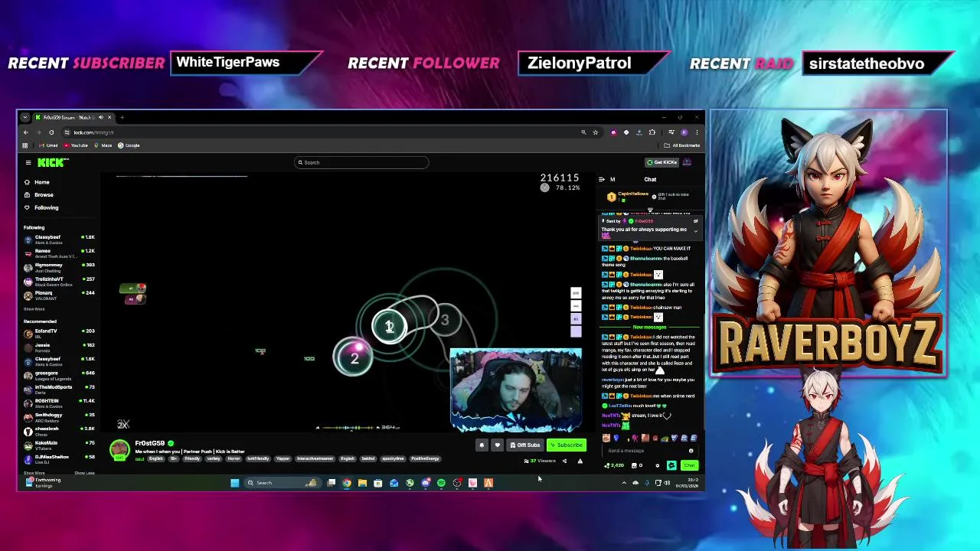Bookmark this page with the star icon
The width and height of the screenshot is (980, 551).
[596, 132]
